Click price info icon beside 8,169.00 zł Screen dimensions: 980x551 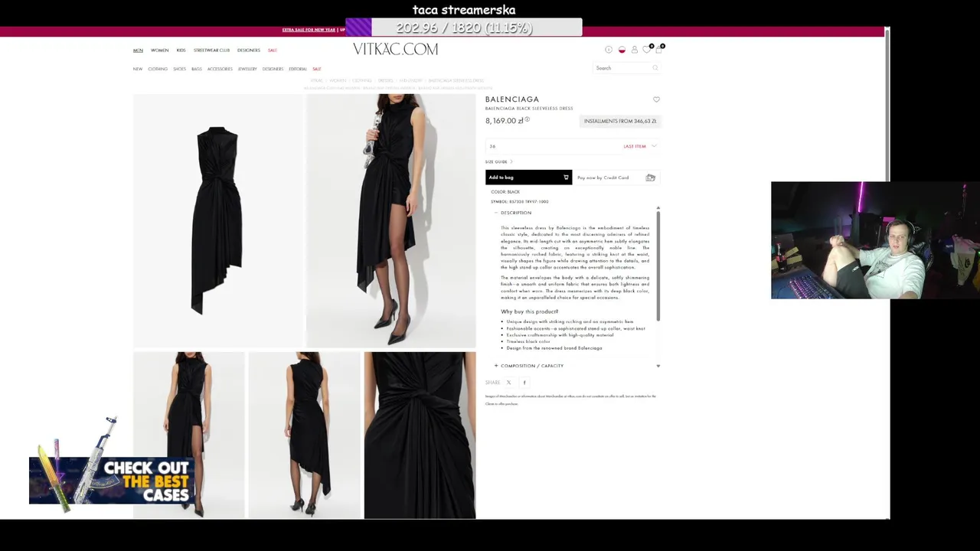(x=527, y=119)
